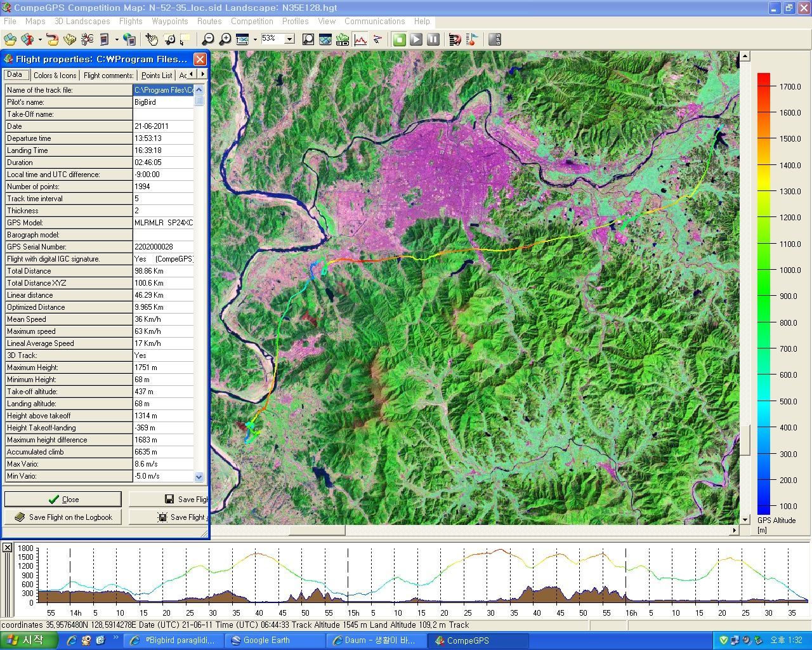Click the zoom in magnifier icon
The width and height of the screenshot is (812, 650).
click(x=225, y=39)
